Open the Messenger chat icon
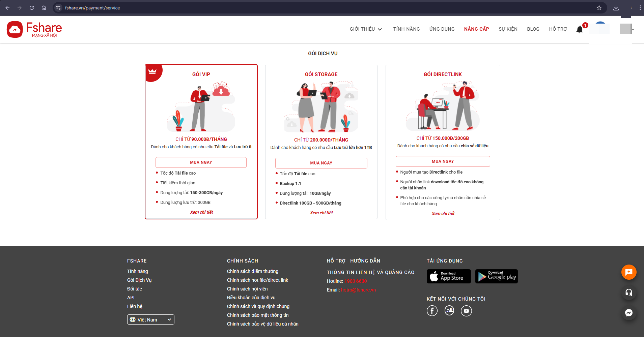Screen dimensions: 644x337 [629, 313]
